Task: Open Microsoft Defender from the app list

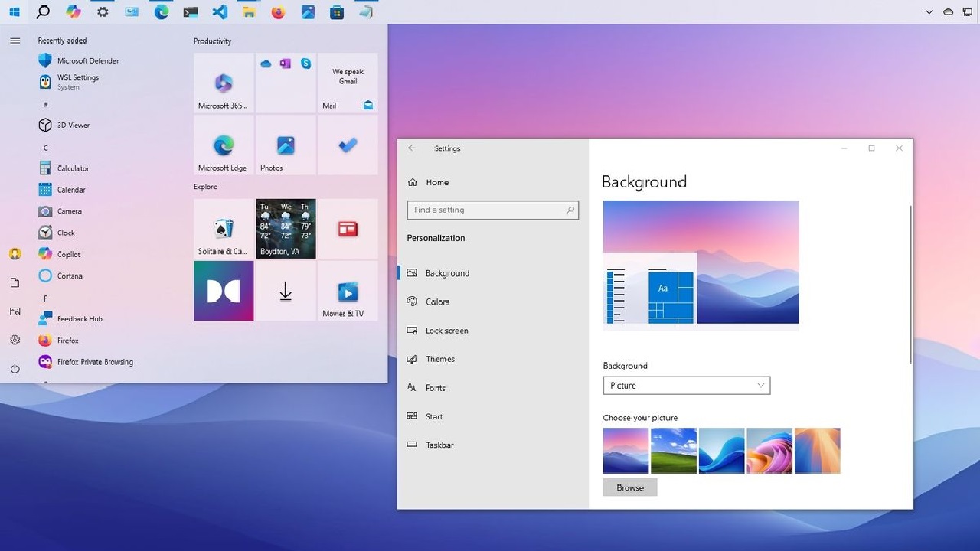Action: click(x=87, y=60)
